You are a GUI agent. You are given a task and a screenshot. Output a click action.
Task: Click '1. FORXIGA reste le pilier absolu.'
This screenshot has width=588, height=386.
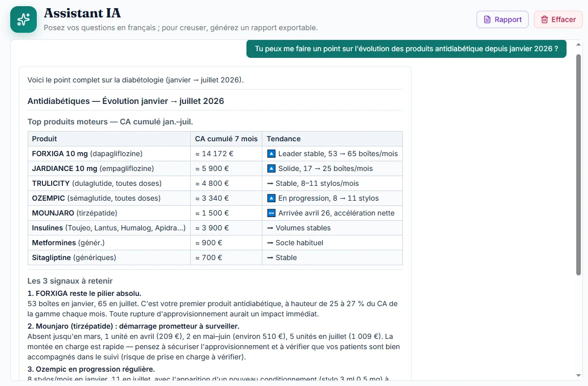[x=84, y=293]
